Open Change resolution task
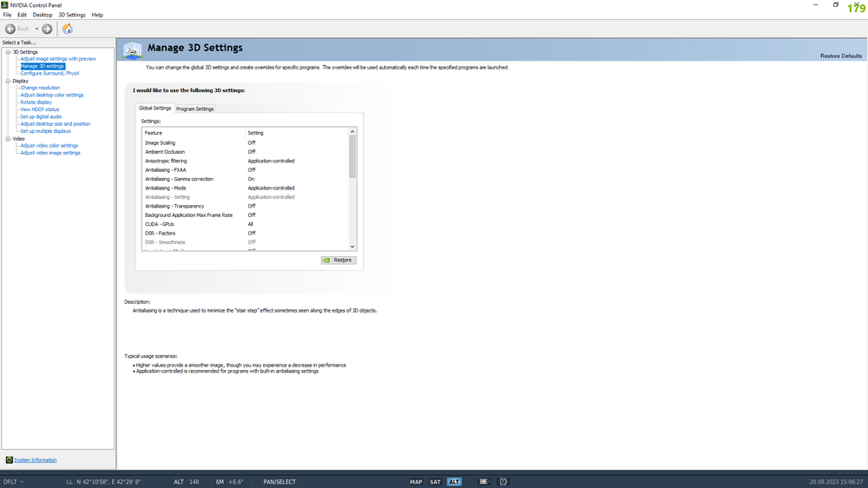Screen dimensions: 868x488 point(40,88)
